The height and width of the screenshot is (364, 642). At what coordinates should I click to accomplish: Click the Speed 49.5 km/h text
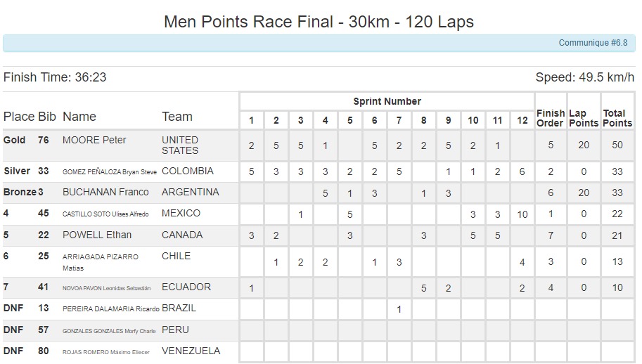tap(585, 77)
